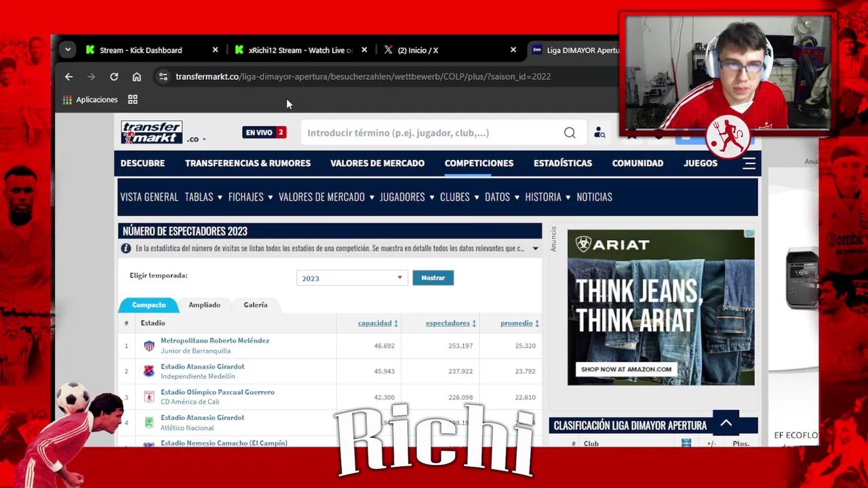Click the Transfermarkt search input field
The width and height of the screenshot is (868, 488).
(434, 133)
